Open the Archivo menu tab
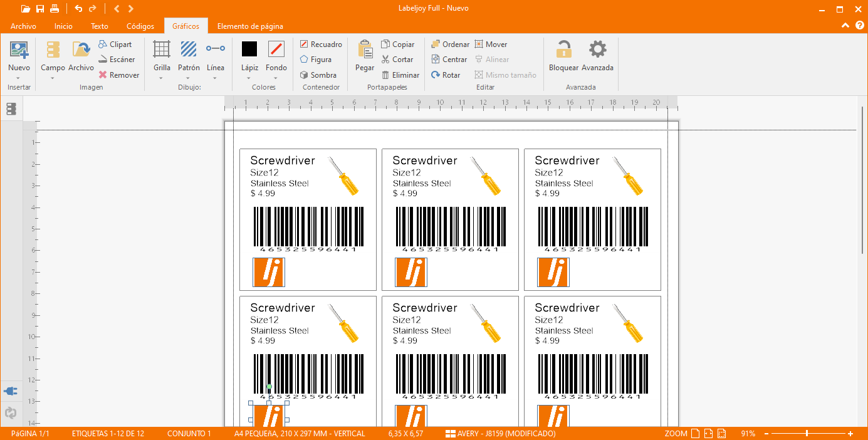Viewport: 868px width, 440px height. (23, 26)
